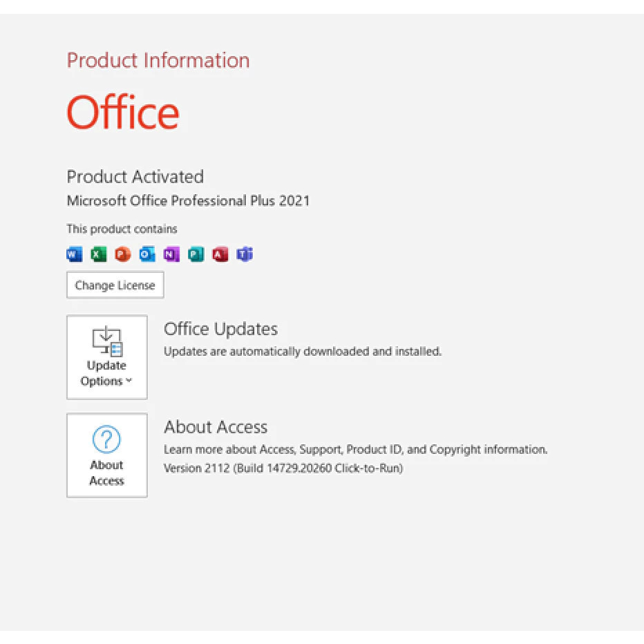Image resolution: width=644 pixels, height=644 pixels.
Task: Select the Product Information heading
Action: point(158,60)
